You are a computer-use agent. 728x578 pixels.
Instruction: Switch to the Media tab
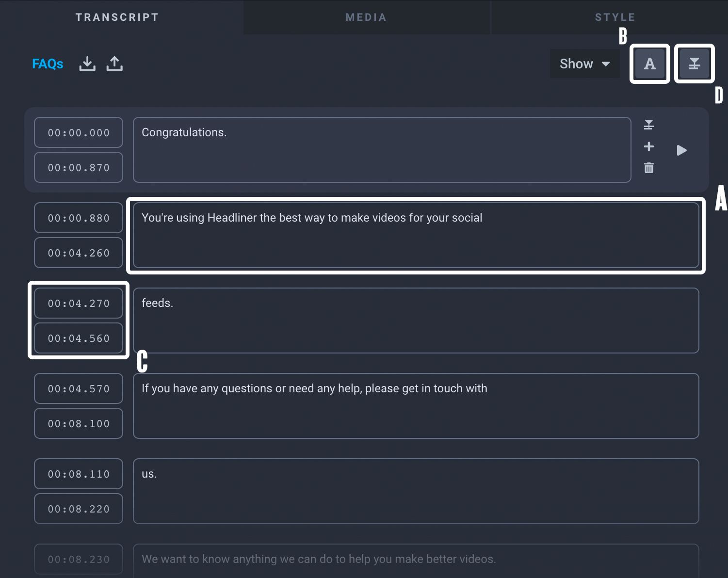pos(366,17)
